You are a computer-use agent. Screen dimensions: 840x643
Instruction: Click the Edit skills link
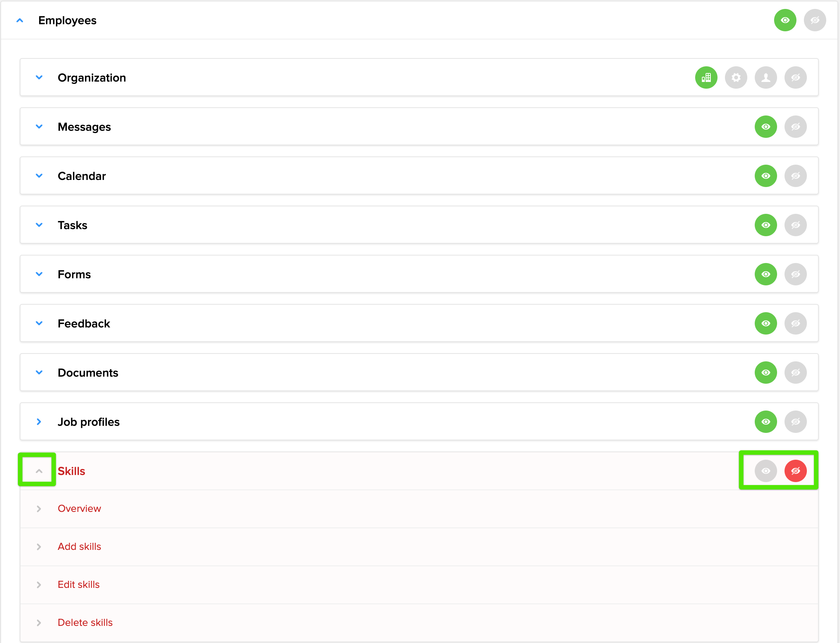point(79,585)
